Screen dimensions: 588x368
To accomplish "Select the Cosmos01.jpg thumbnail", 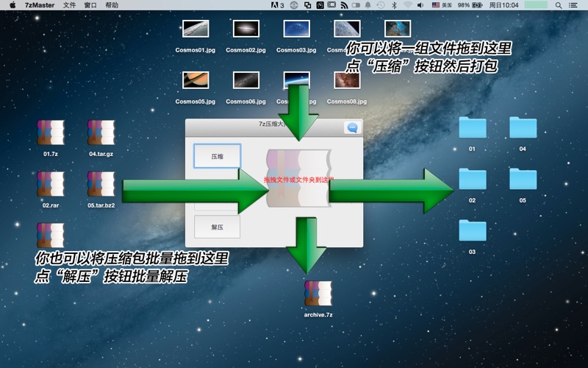I will pos(196,29).
